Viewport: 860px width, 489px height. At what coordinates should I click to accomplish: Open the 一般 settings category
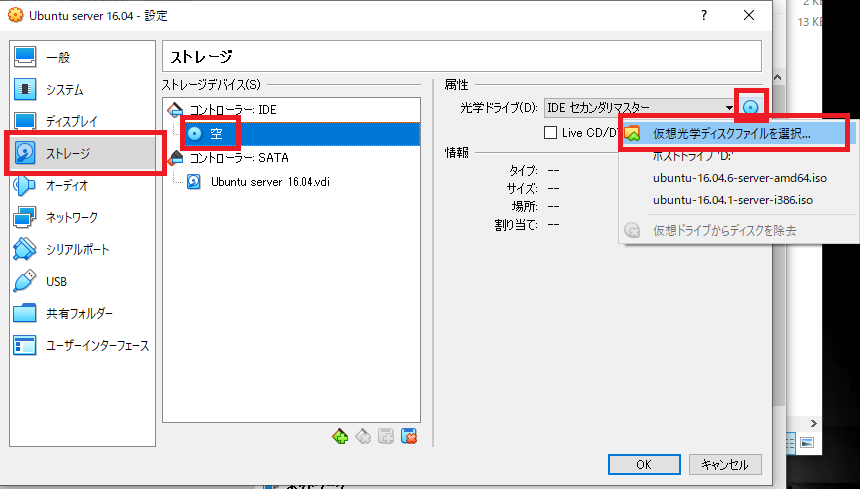(x=82, y=57)
